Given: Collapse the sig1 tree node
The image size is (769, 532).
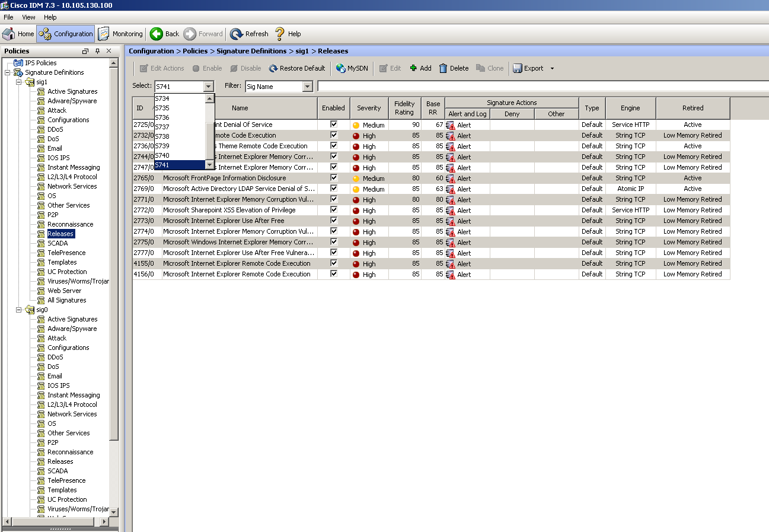Looking at the screenshot, I should click(x=19, y=82).
